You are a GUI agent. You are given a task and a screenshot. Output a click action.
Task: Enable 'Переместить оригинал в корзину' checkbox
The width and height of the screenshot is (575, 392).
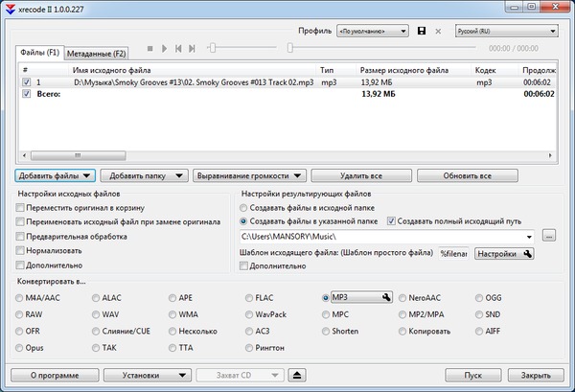pyautogui.click(x=22, y=206)
